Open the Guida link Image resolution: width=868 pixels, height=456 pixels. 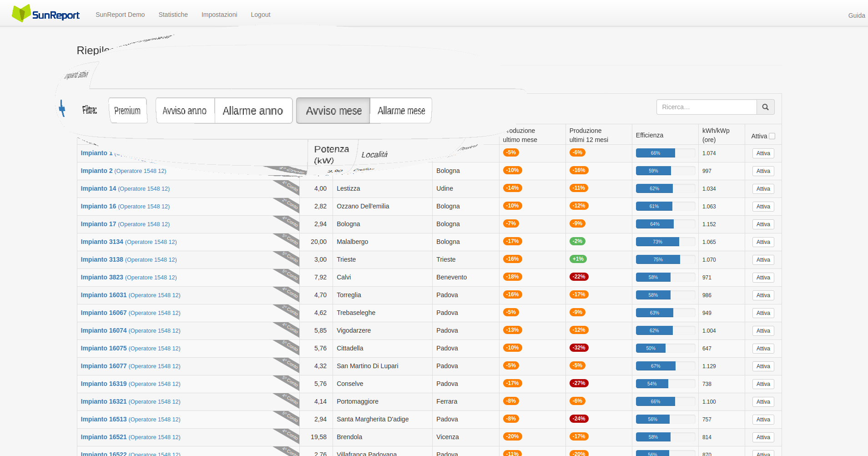(857, 15)
